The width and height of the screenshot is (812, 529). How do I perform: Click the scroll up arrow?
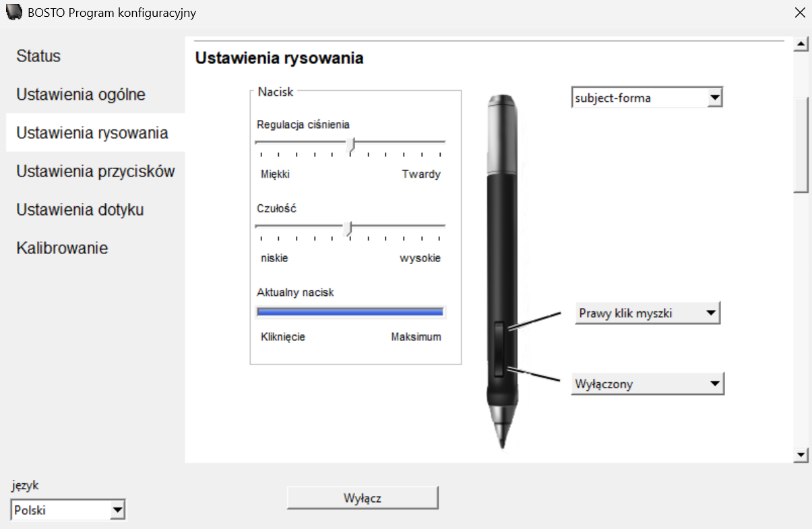pyautogui.click(x=801, y=44)
